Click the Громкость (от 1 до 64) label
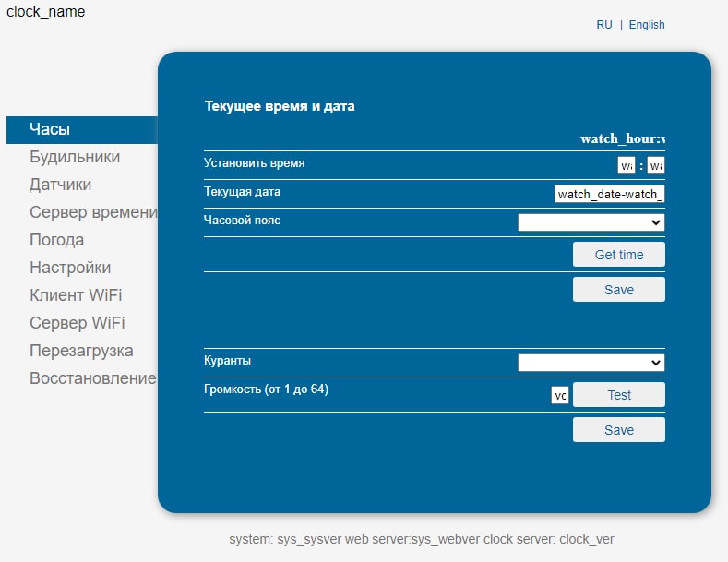The width and height of the screenshot is (728, 562). coord(266,389)
